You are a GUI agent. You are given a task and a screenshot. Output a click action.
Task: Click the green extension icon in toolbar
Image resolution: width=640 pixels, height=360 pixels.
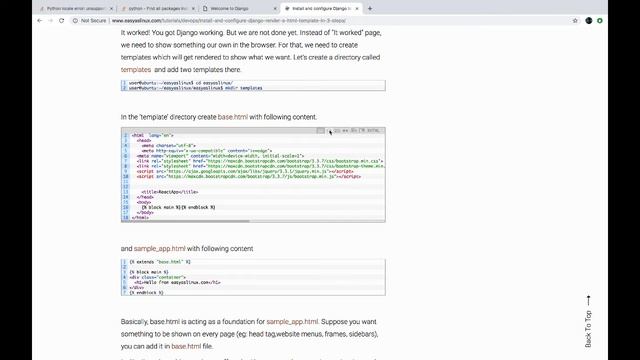click(600, 20)
